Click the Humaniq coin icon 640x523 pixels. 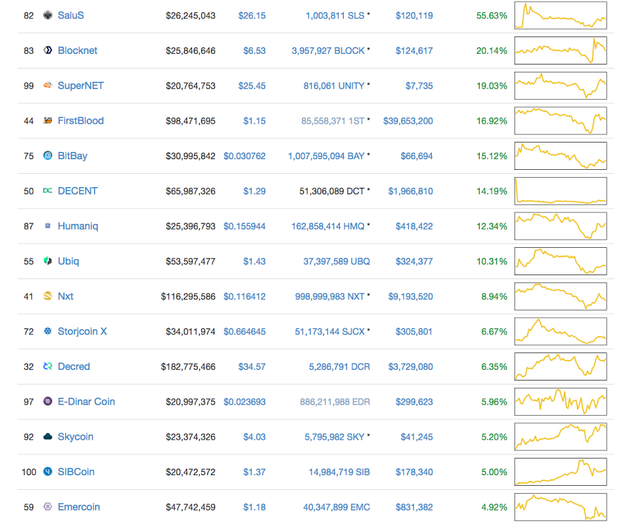point(48,226)
